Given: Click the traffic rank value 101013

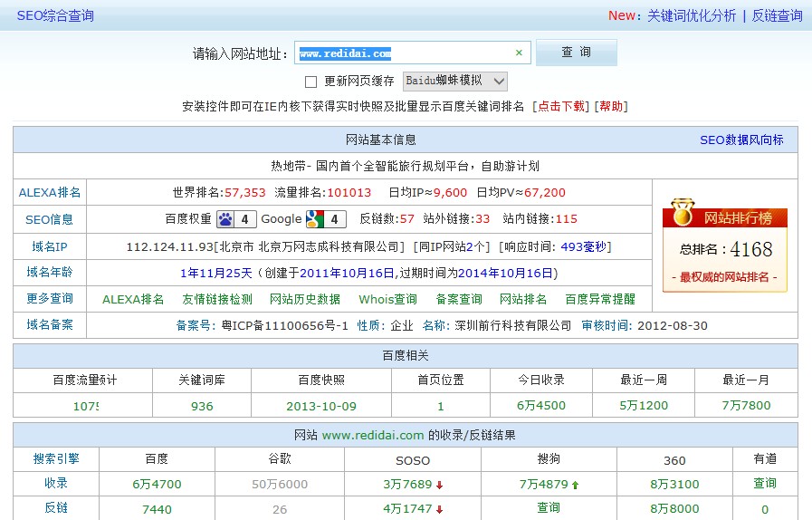Looking at the screenshot, I should tap(349, 193).
